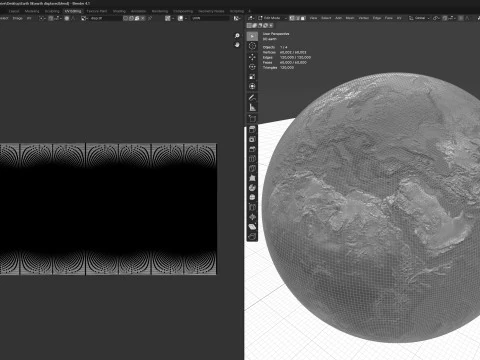Open the Face menu in 3D viewport
The width and height of the screenshot is (480, 360).
(x=389, y=18)
